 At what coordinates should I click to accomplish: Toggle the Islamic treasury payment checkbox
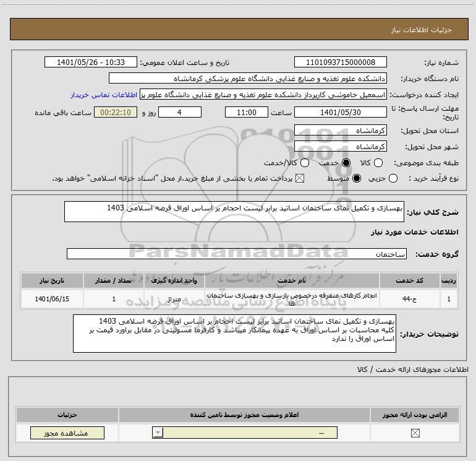(300, 178)
